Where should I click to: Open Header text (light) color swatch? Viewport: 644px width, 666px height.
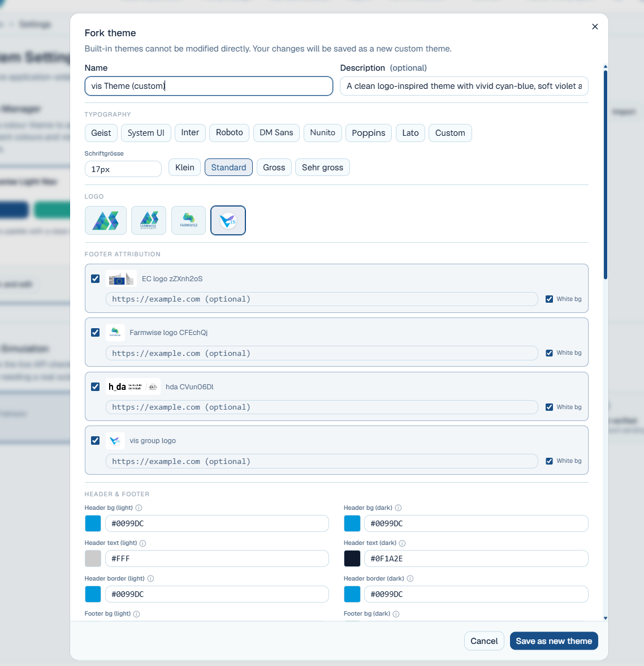click(x=93, y=558)
